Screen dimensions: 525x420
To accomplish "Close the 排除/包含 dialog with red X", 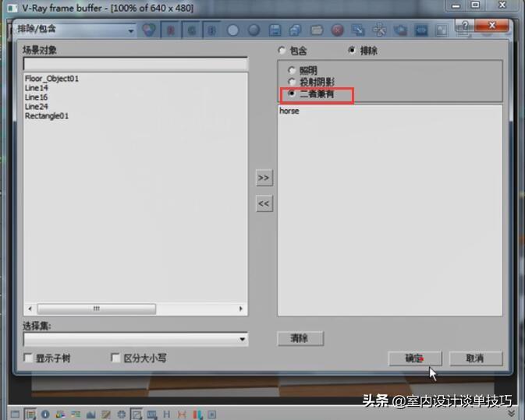I will [x=491, y=26].
